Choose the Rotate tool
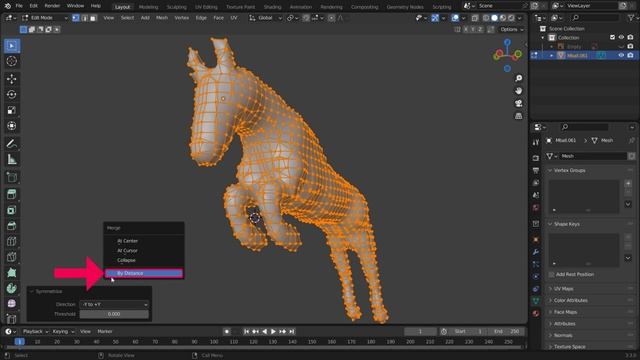Screen dimensions: 640x360 click(x=11, y=94)
